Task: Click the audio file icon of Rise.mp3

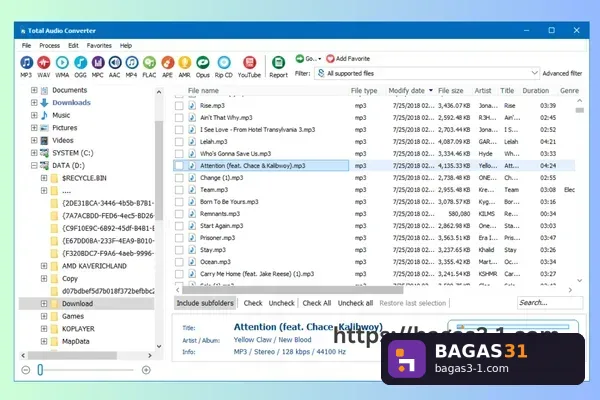Action: (x=192, y=106)
